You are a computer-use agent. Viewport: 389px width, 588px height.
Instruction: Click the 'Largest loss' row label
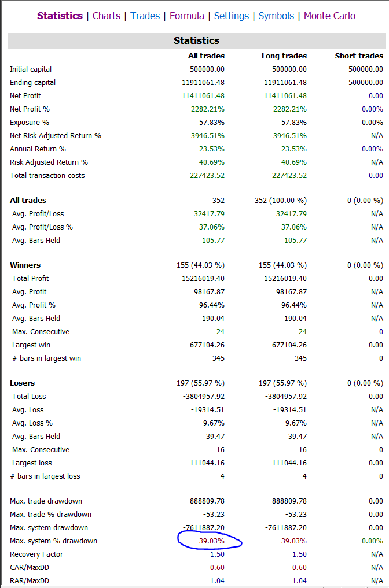[x=32, y=463]
